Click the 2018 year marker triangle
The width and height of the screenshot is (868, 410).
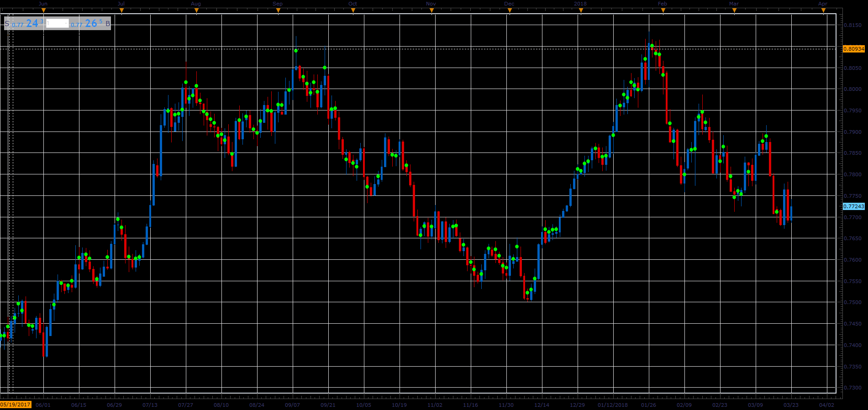581,11
